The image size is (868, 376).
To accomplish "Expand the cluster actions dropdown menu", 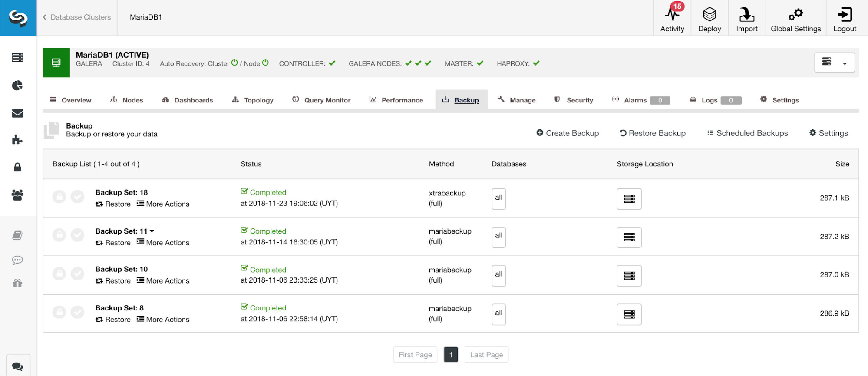I will [x=835, y=63].
